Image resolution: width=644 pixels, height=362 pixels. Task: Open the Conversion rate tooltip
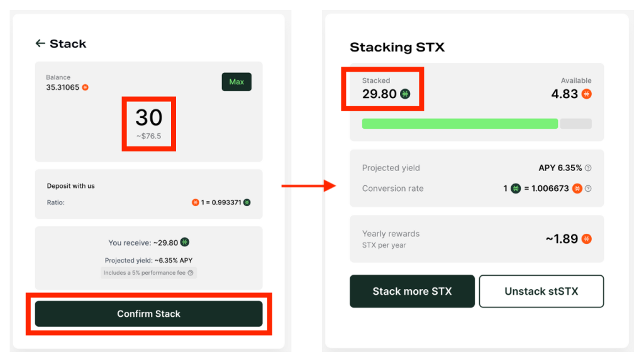(587, 188)
